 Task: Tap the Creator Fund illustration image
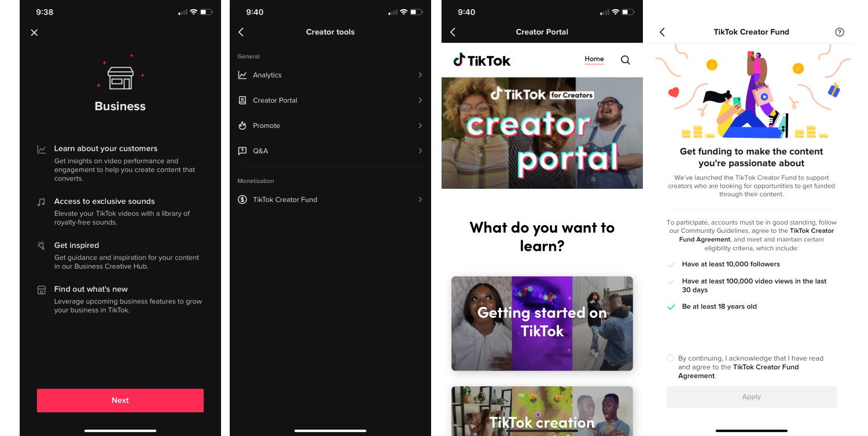[x=752, y=93]
